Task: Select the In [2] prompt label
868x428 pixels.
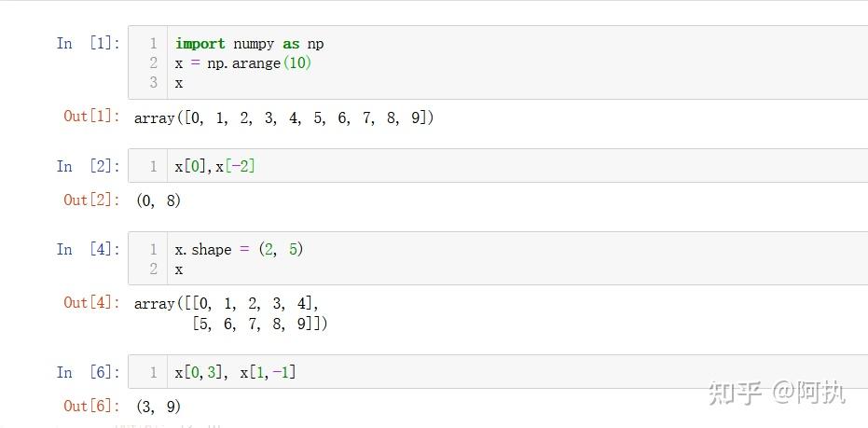Action: pyautogui.click(x=88, y=166)
